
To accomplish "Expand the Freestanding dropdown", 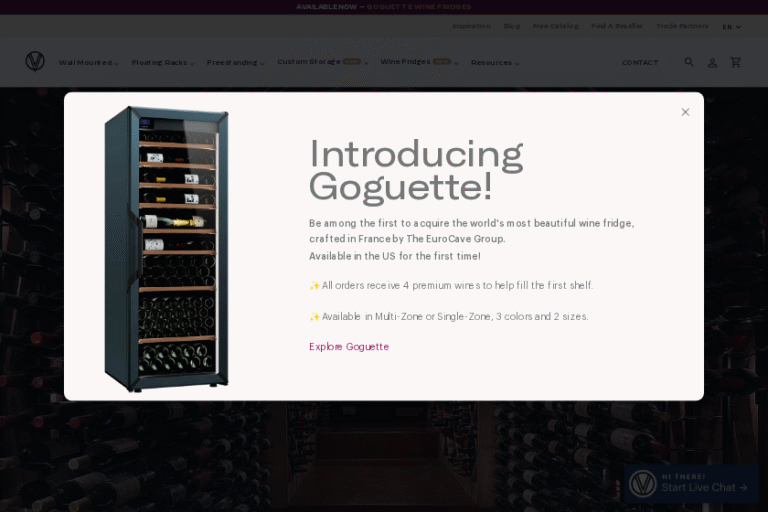I will click(235, 62).
